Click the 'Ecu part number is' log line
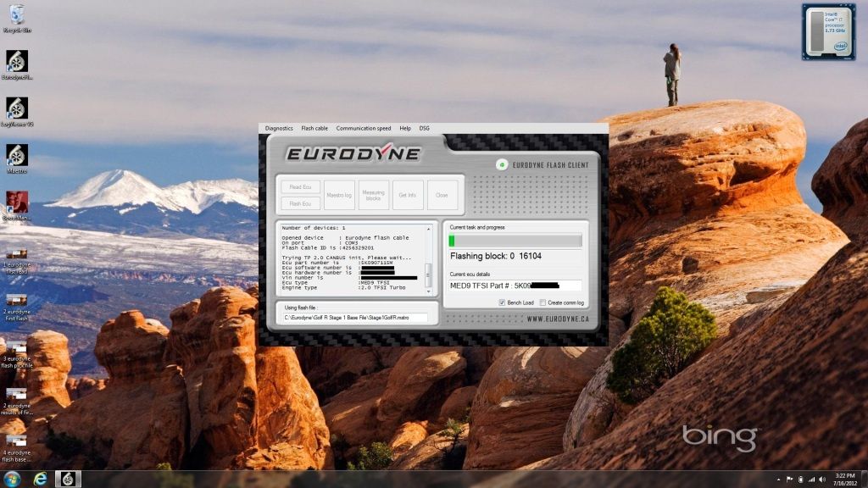This screenshot has height=488, width=868. point(337,263)
